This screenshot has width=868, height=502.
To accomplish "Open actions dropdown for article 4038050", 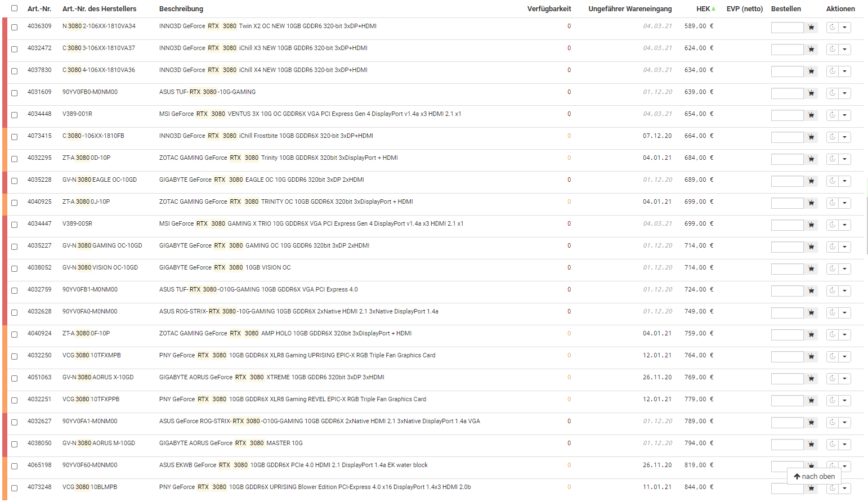I will pyautogui.click(x=845, y=445).
